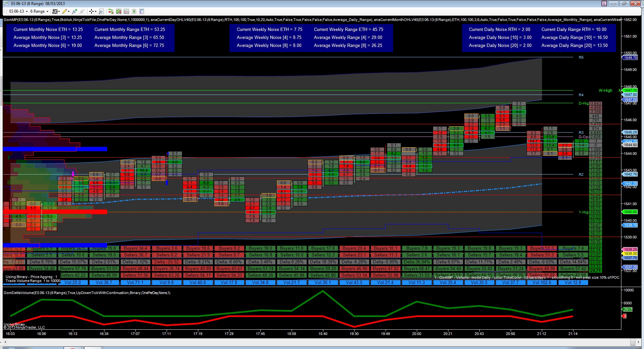644x349 pixels.
Task: Open the candlestick data series icon
Action: pyautogui.click(x=119, y=11)
